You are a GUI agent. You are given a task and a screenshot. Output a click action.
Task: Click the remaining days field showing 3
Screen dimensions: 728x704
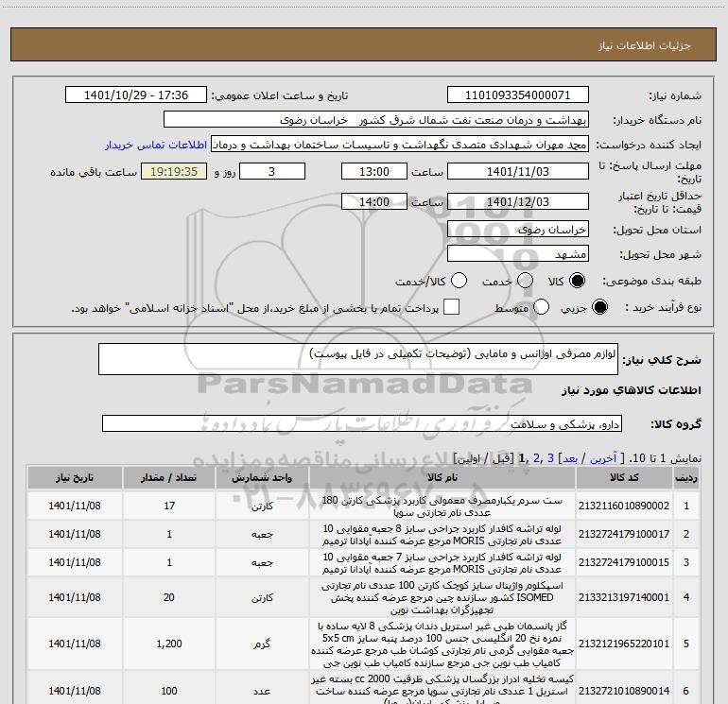coord(272,171)
